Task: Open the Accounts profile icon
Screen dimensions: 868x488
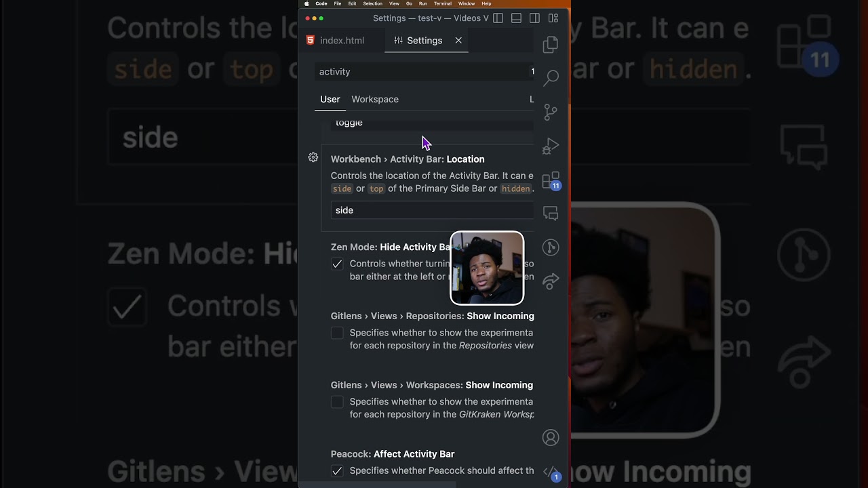Action: coord(551,438)
